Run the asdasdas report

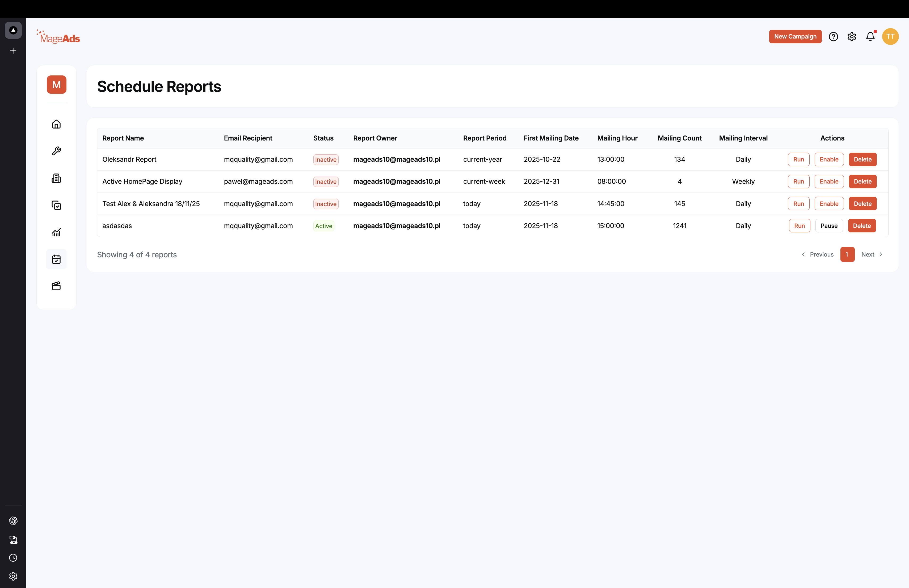[x=799, y=226]
